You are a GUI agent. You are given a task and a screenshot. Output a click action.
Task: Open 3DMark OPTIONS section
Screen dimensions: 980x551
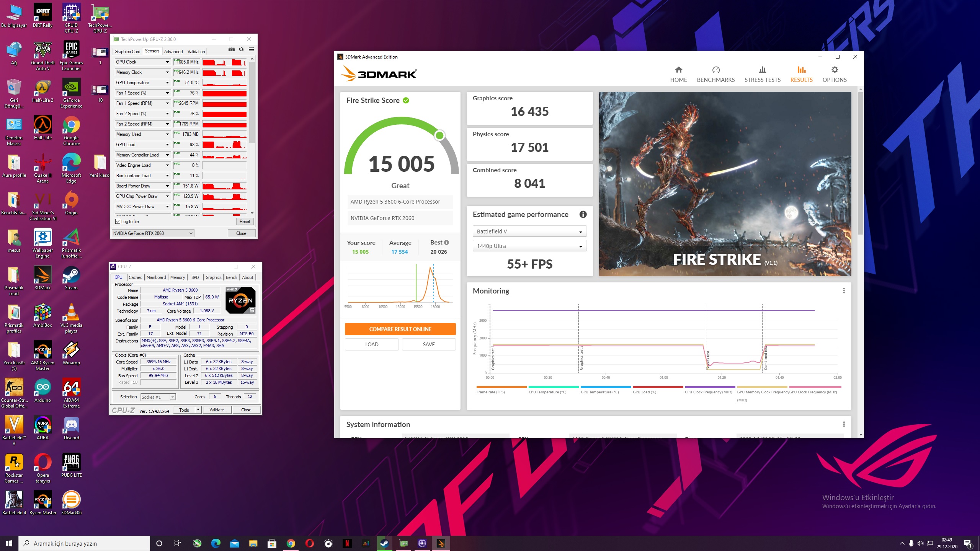click(x=835, y=74)
